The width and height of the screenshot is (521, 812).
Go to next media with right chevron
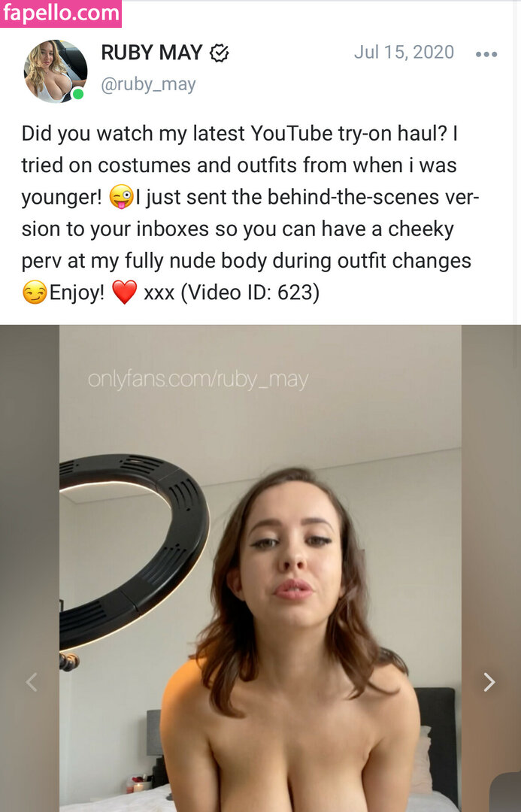(489, 682)
